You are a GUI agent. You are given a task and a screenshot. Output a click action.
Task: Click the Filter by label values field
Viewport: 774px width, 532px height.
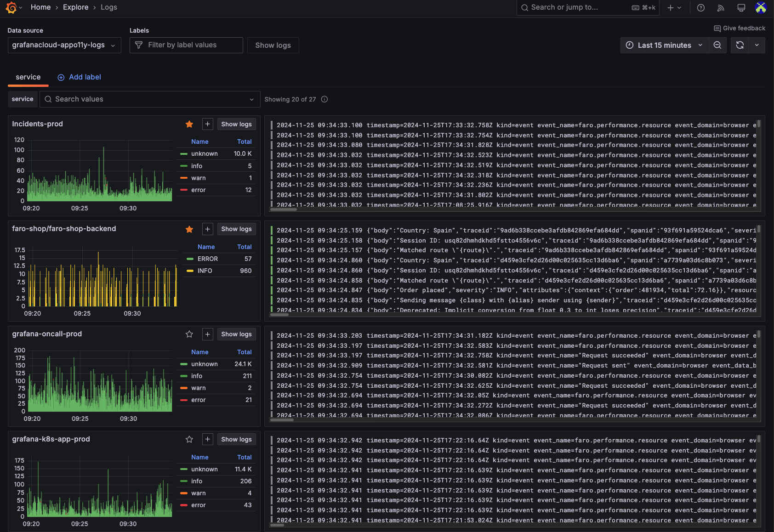tap(186, 45)
